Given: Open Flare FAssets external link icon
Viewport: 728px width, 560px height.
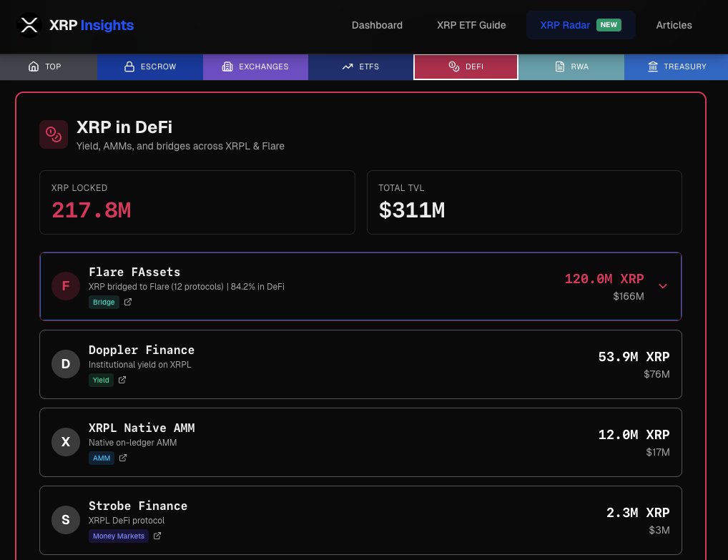Looking at the screenshot, I should coord(128,303).
